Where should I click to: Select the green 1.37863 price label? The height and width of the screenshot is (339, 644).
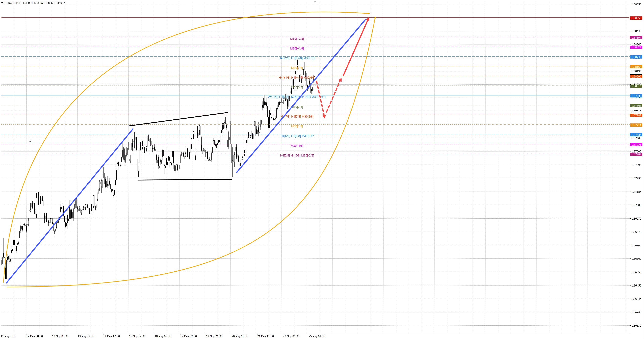tap(636, 106)
